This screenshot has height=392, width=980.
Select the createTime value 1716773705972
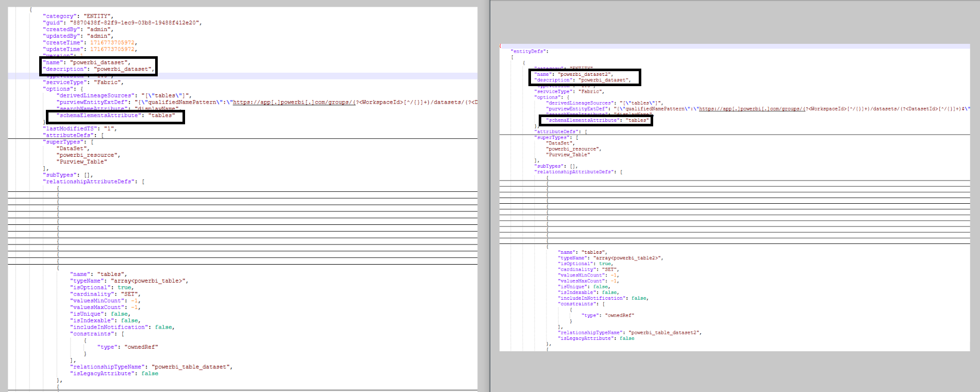tap(112, 43)
